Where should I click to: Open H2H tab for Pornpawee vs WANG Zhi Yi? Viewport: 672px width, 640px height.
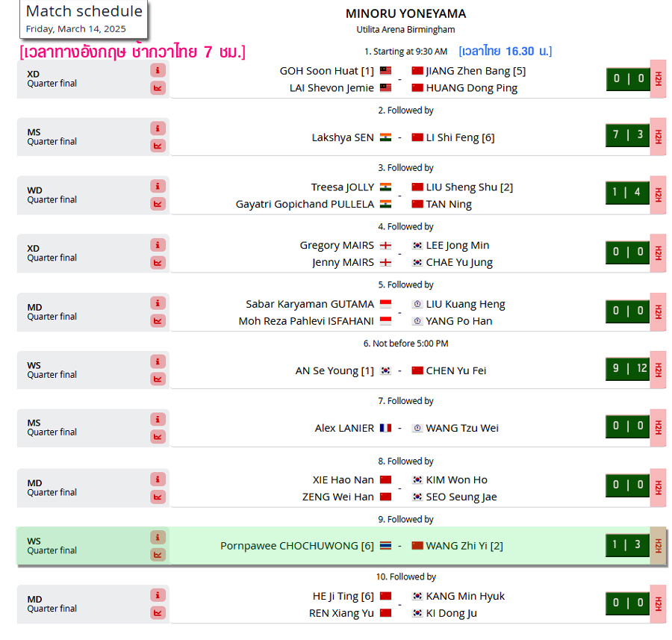[658, 546]
